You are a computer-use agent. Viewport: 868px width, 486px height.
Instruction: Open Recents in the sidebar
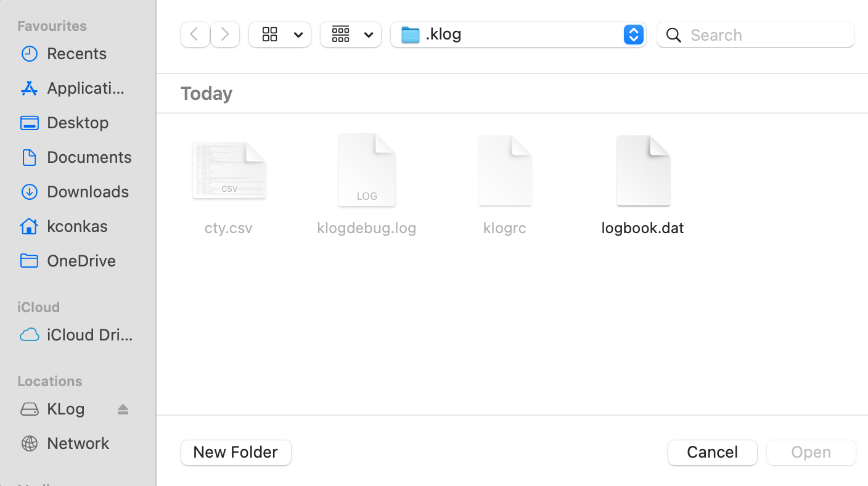point(78,54)
